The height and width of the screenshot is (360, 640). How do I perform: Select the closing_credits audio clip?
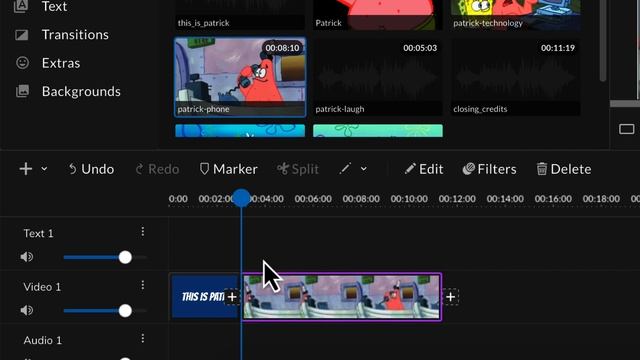pyautogui.click(x=515, y=77)
